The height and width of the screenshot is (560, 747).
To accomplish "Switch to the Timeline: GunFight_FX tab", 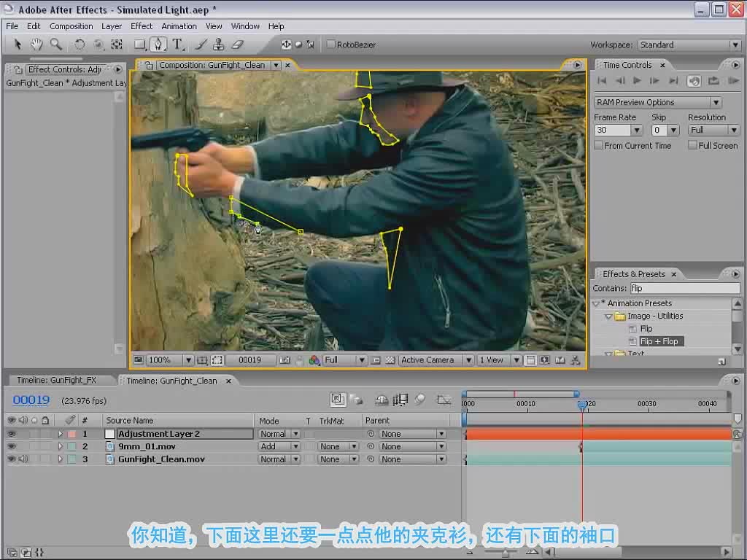I will pyautogui.click(x=57, y=380).
